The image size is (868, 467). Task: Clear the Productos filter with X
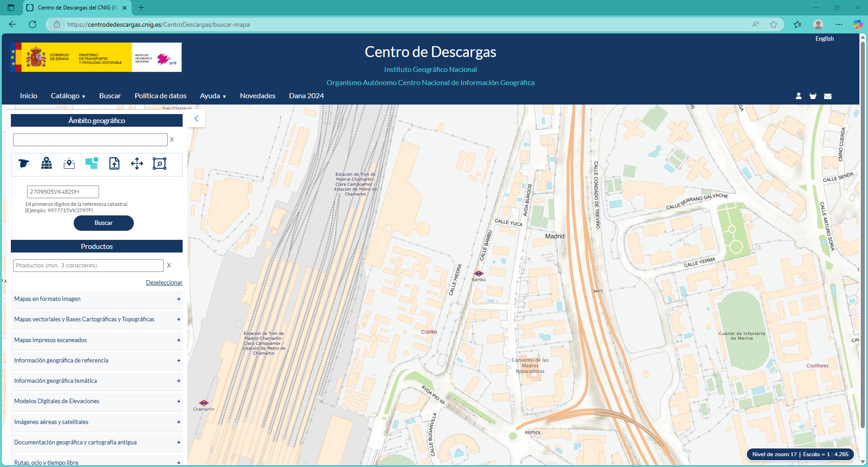tap(169, 265)
